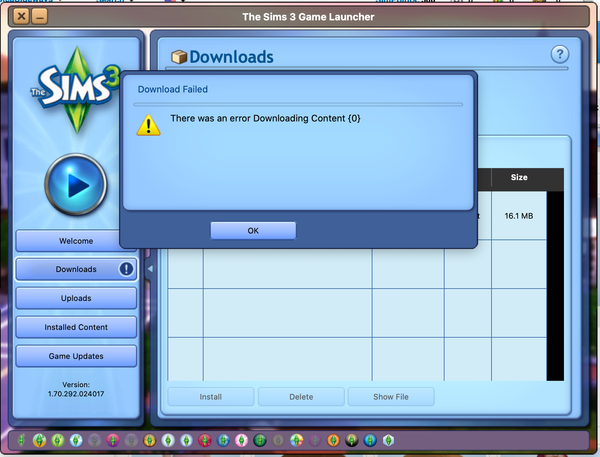The height and width of the screenshot is (457, 600).
Task: Click the light blue sky expansion pack icon
Action: (76, 441)
